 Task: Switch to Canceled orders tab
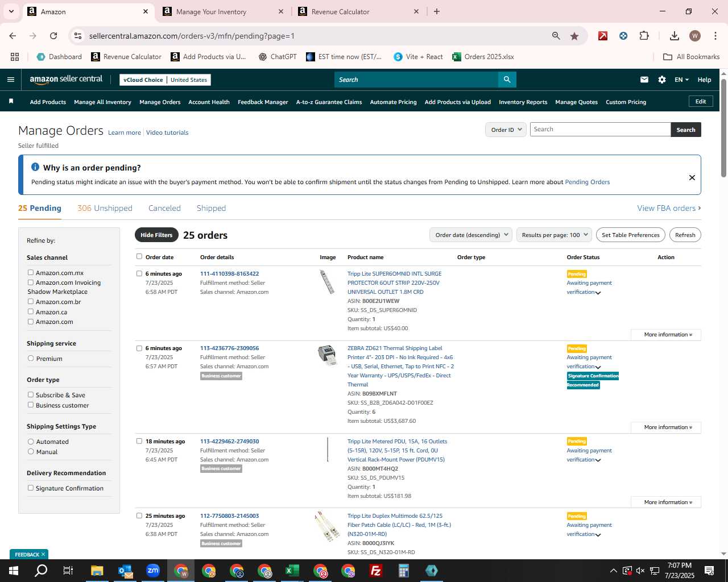click(164, 208)
